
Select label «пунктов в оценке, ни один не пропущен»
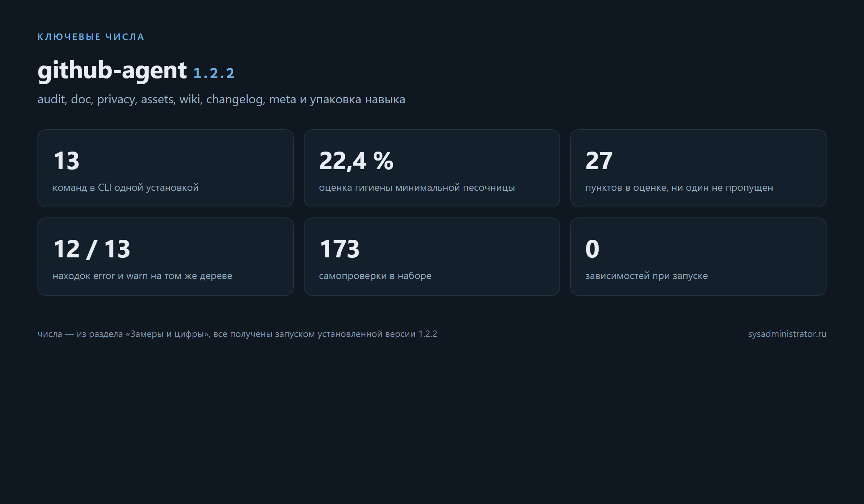point(679,188)
